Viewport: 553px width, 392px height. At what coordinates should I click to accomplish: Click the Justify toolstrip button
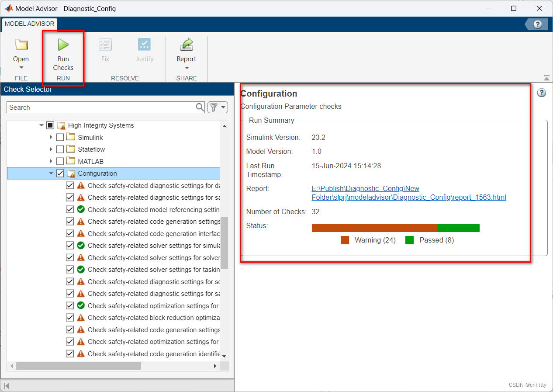point(144,50)
